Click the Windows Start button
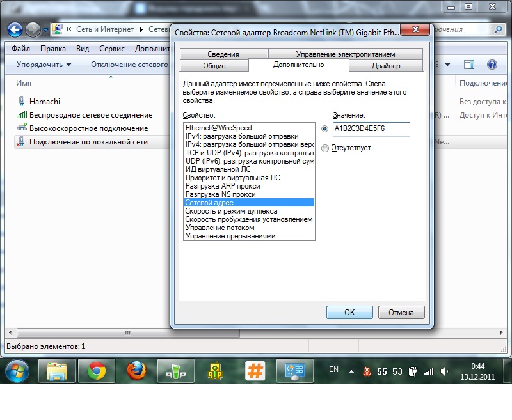Screen dimensions: 512x420 click(17, 371)
